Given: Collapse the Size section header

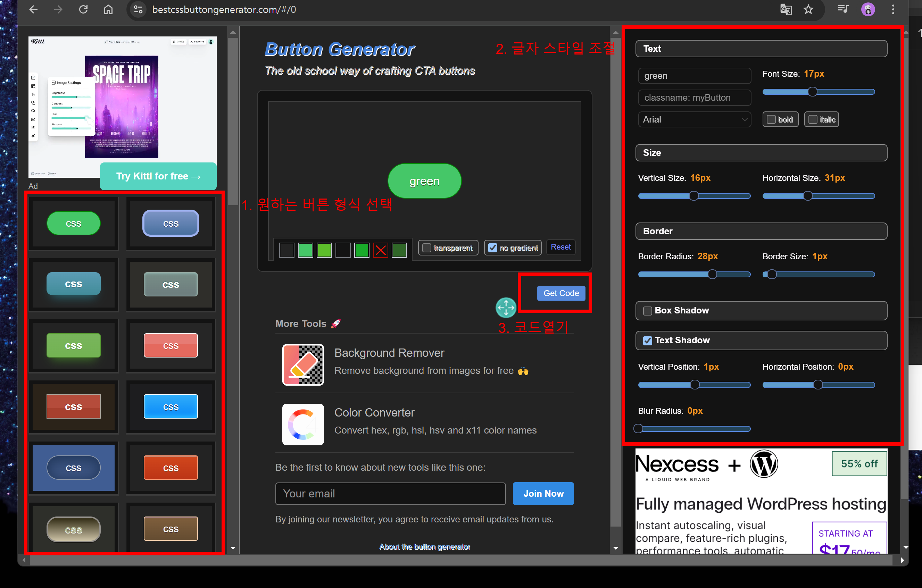Looking at the screenshot, I should click(x=761, y=153).
